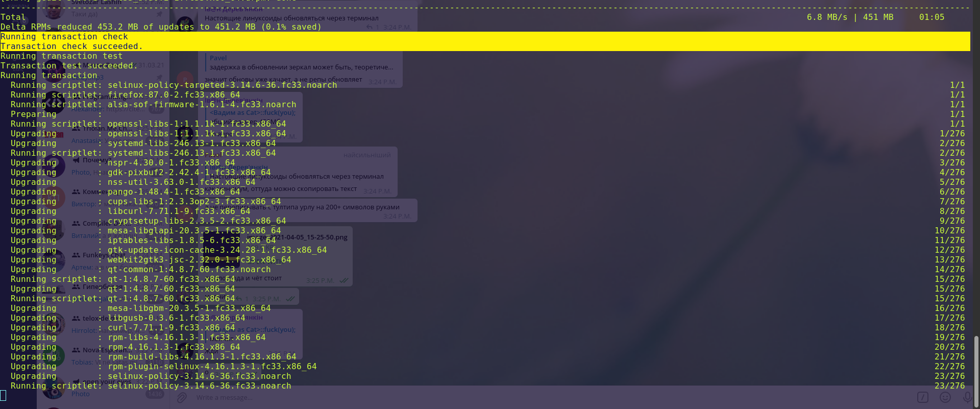The image size is (980, 409).
Task: Click the 'Total' label in the terminal
Action: tap(13, 17)
